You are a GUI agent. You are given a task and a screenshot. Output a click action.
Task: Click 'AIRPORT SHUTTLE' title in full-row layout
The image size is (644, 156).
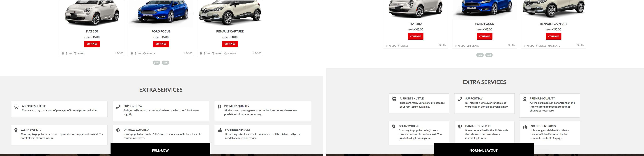[34, 106]
